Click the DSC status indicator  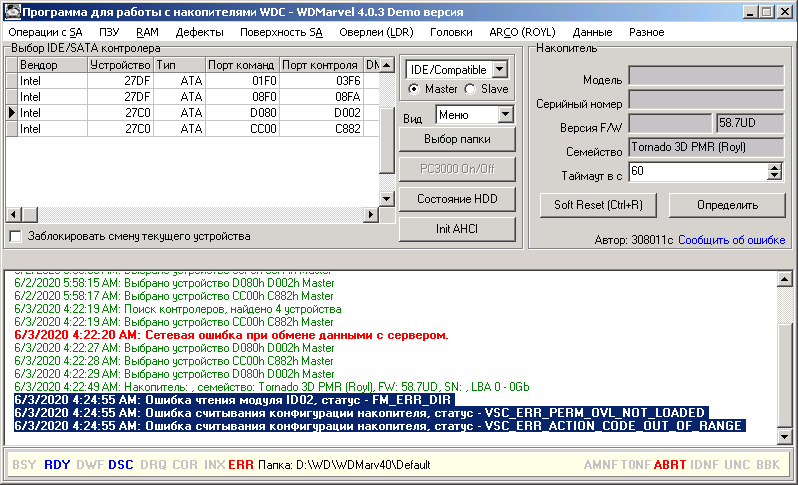point(121,464)
